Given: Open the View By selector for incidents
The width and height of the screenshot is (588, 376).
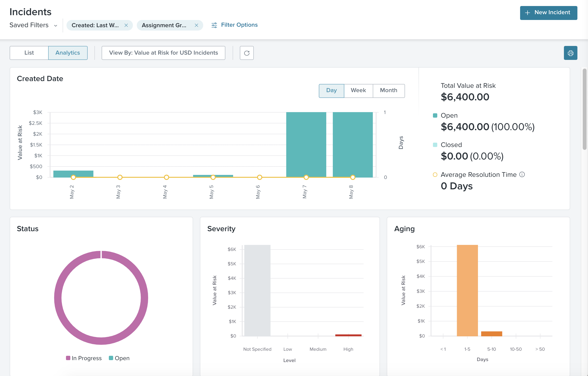Looking at the screenshot, I should (x=163, y=53).
